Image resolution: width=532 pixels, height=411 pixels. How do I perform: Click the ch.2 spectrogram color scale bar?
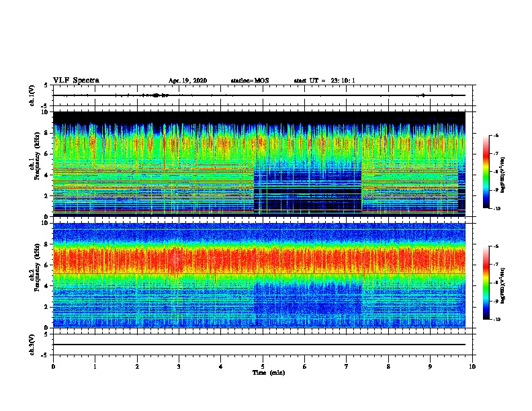click(x=486, y=283)
